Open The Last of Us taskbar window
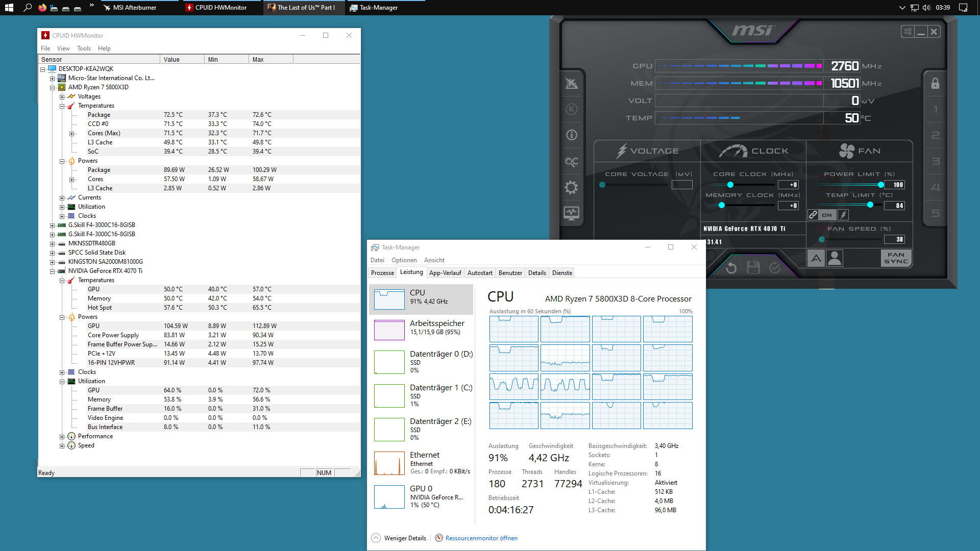980x551 pixels. [x=305, y=8]
